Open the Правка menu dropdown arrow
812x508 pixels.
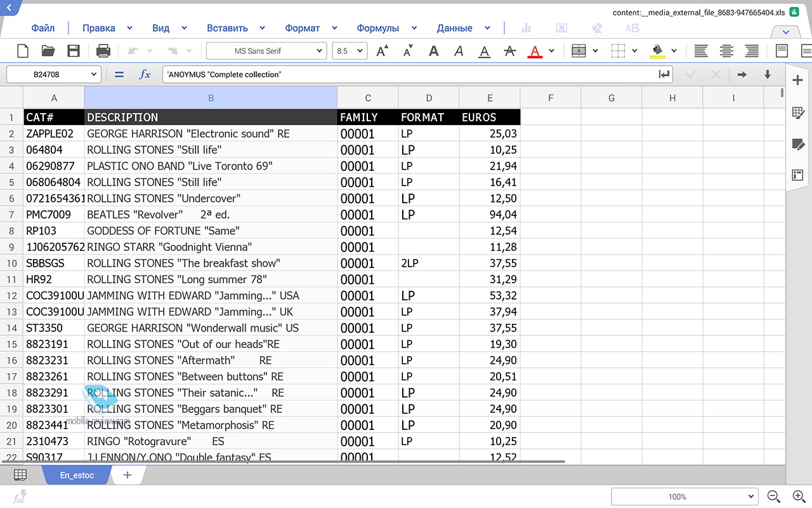[129, 28]
